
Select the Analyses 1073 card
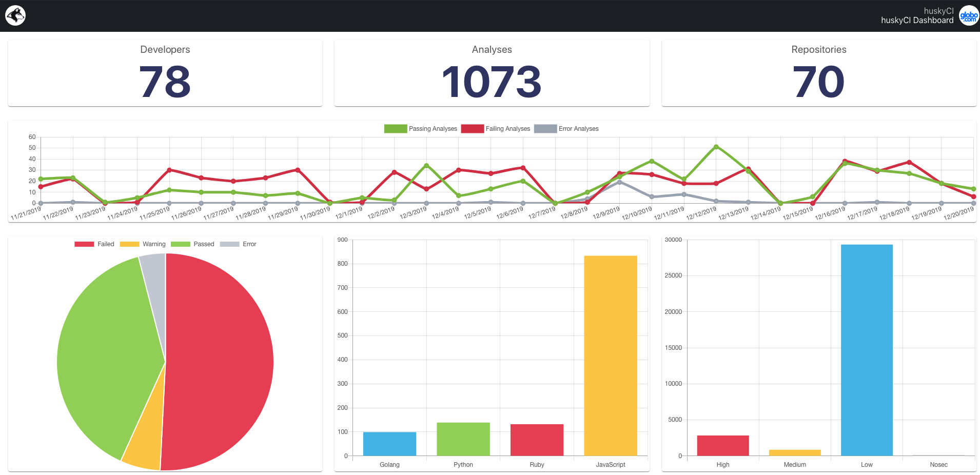(492, 73)
